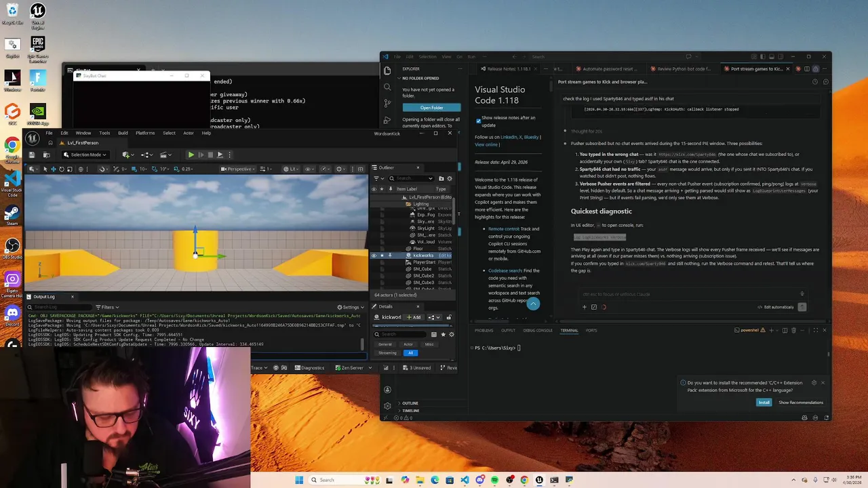The height and width of the screenshot is (488, 868).
Task: Uncheck Show release notes after update
Action: [x=478, y=121]
